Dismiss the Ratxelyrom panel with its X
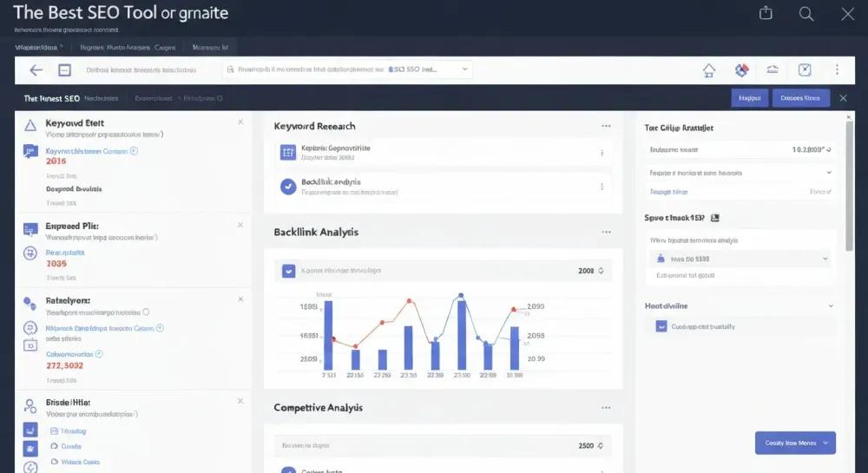The height and width of the screenshot is (473, 868). pyautogui.click(x=240, y=299)
